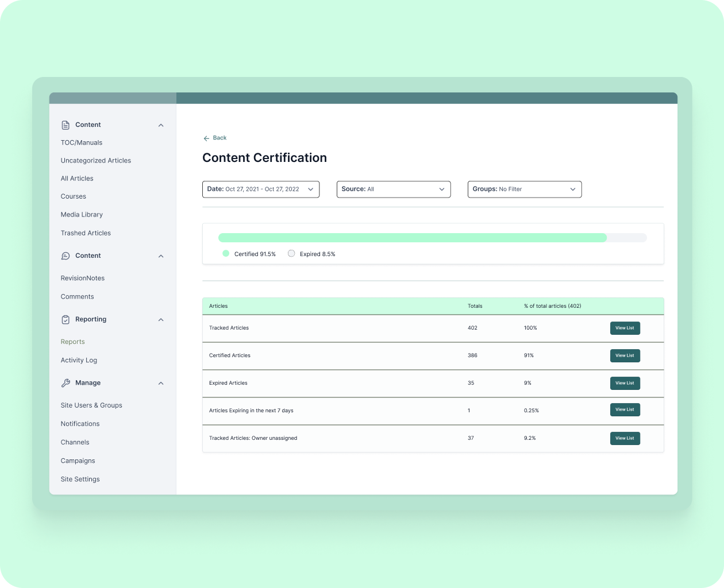Screen dimensions: 724x588
Task: Click the Date dropdown chevron icon
Action: coord(310,189)
